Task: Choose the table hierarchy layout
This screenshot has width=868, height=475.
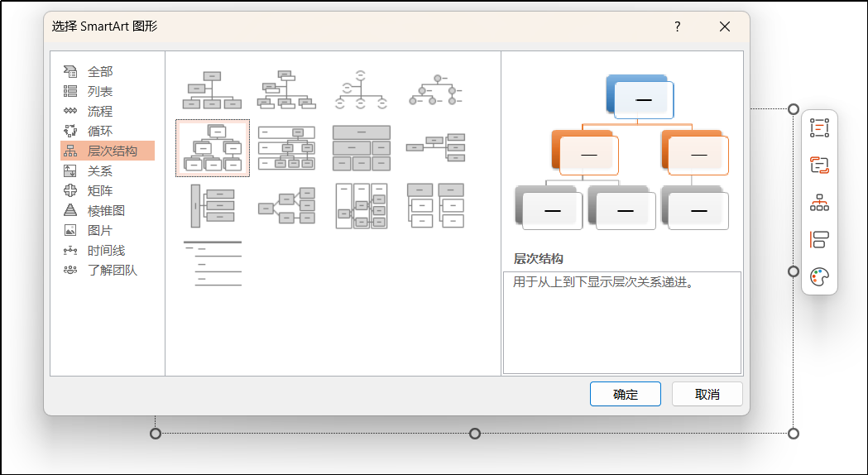Action: [362, 148]
